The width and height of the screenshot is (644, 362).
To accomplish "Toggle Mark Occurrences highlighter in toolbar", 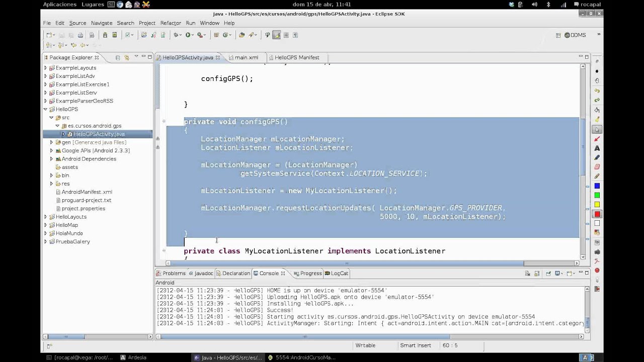I will point(277,35).
